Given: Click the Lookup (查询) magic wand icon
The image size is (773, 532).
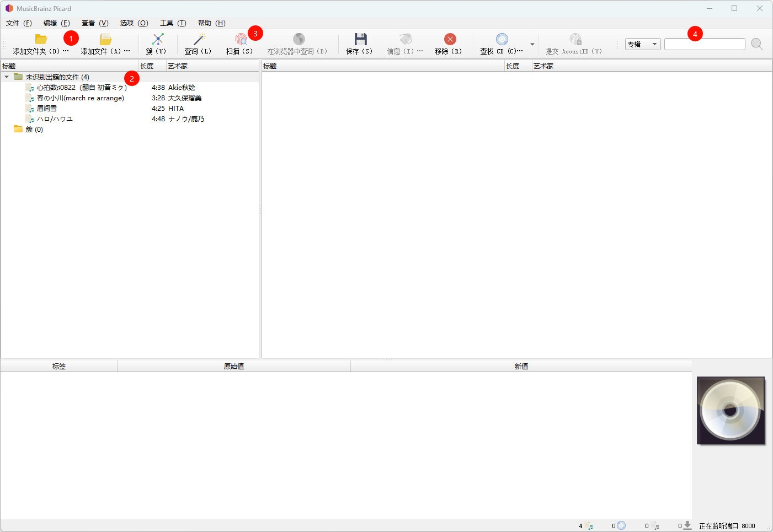Looking at the screenshot, I should click(199, 39).
